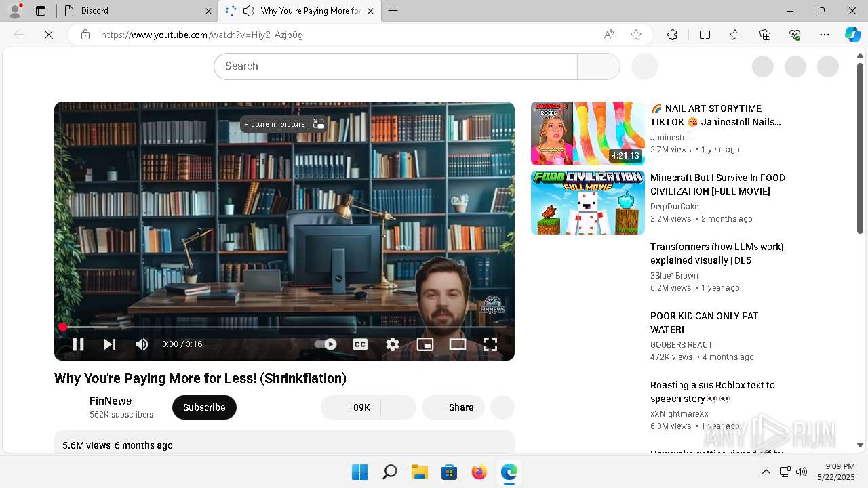Viewport: 868px width, 488px height.
Task: Open the 3Blue1Brown channel name
Action: click(674, 276)
